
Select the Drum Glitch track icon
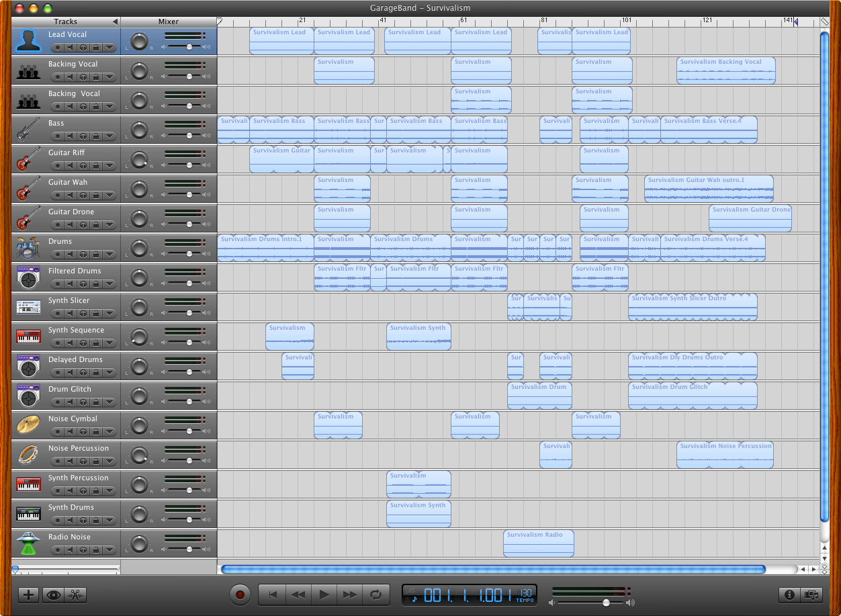click(x=28, y=396)
